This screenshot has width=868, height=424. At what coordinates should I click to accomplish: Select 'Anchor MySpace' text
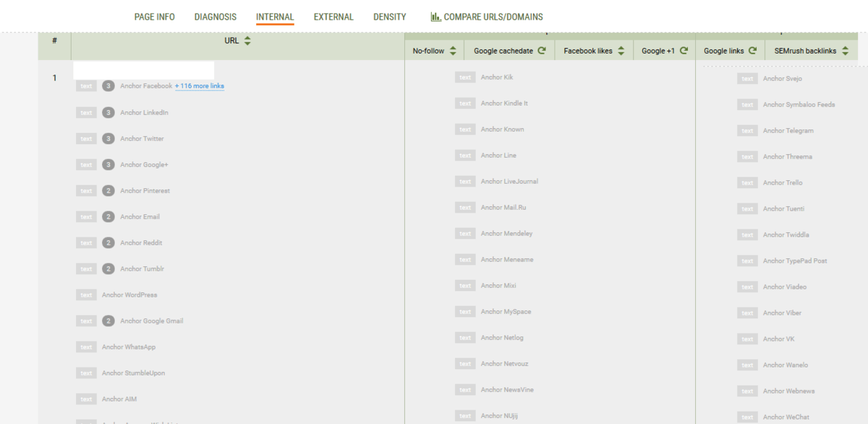pyautogui.click(x=506, y=312)
